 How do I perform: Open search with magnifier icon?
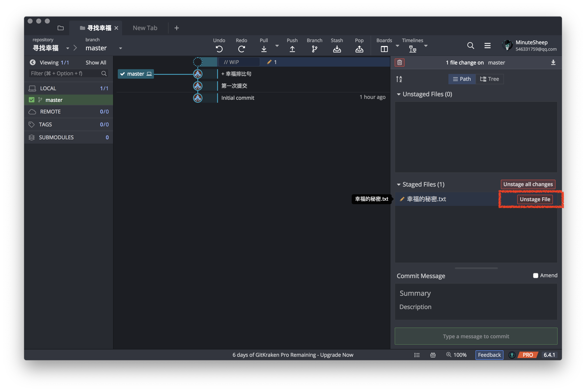pos(471,46)
